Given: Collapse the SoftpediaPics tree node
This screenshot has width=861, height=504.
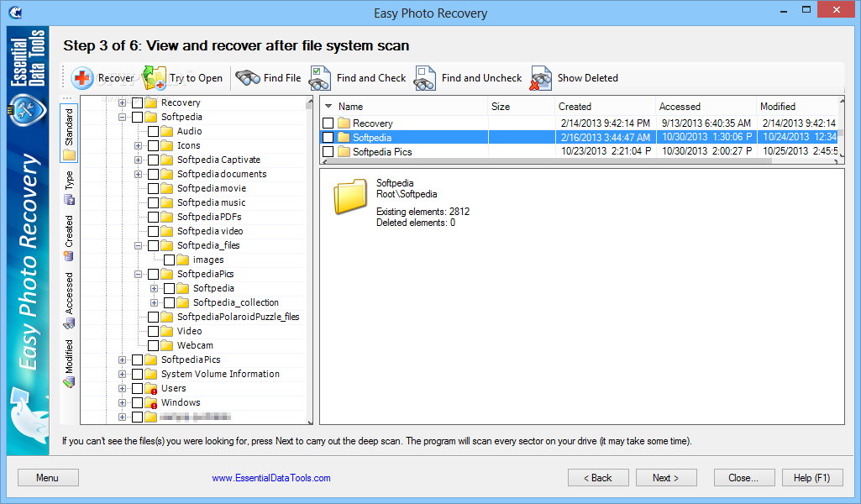Looking at the screenshot, I should pyautogui.click(x=139, y=274).
